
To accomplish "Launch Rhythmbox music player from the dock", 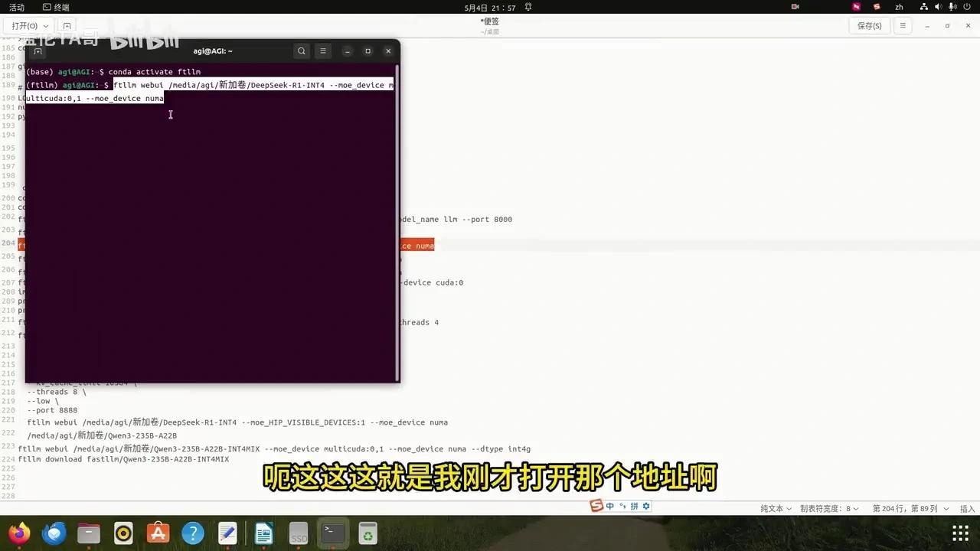I will (122, 532).
